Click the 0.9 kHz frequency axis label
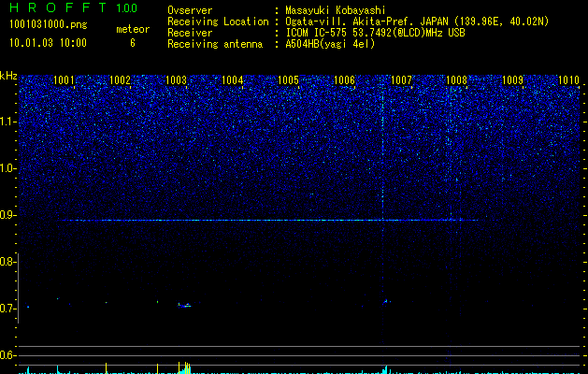The width and height of the screenshot is (588, 374). (x=8, y=215)
